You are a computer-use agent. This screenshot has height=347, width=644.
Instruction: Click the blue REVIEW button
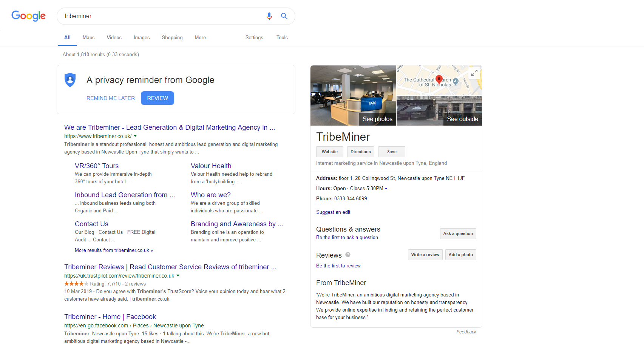pos(158,98)
